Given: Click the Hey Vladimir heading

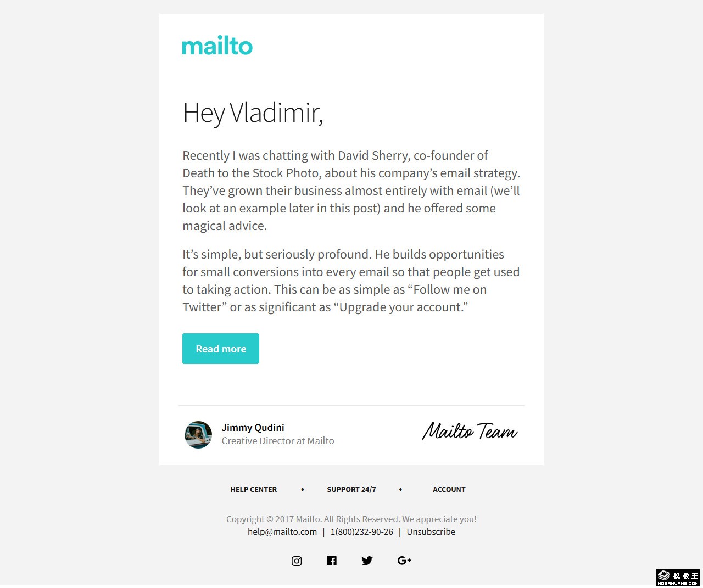Looking at the screenshot, I should pyautogui.click(x=253, y=114).
